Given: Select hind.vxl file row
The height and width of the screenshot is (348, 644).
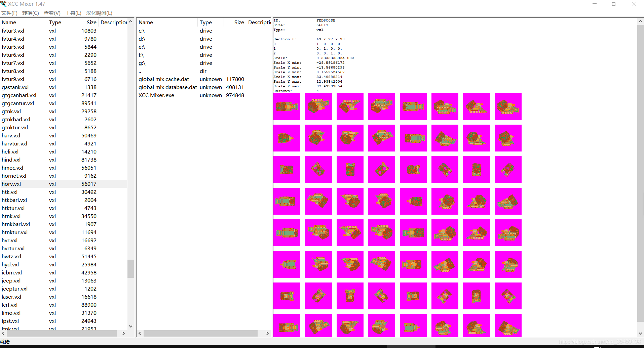Looking at the screenshot, I should (x=64, y=160).
